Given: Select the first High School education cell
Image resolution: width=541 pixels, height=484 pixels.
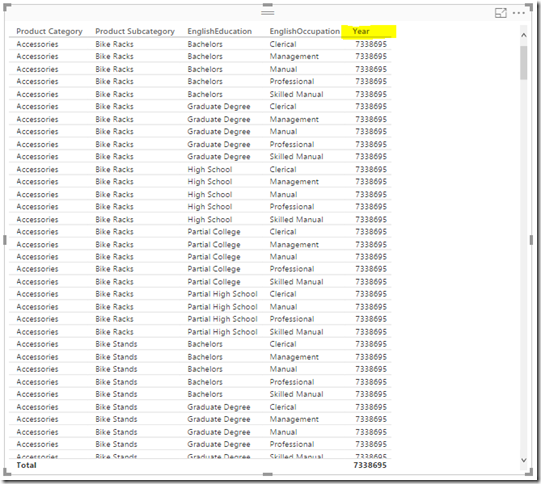Looking at the screenshot, I should pyautogui.click(x=210, y=169).
